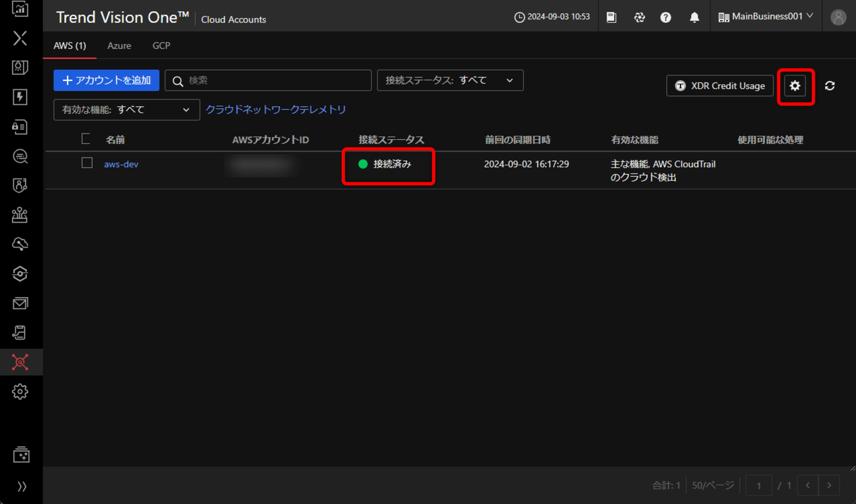Click the 接続済み status cell
The height and width of the screenshot is (504, 856).
[385, 164]
